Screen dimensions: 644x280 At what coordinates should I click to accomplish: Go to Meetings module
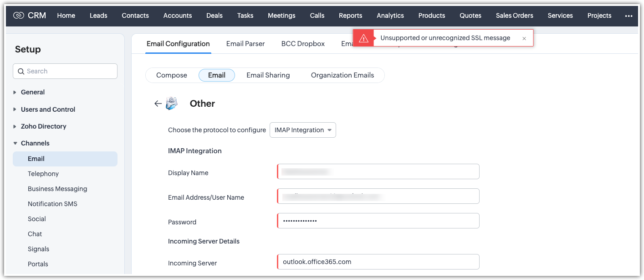coord(281,16)
